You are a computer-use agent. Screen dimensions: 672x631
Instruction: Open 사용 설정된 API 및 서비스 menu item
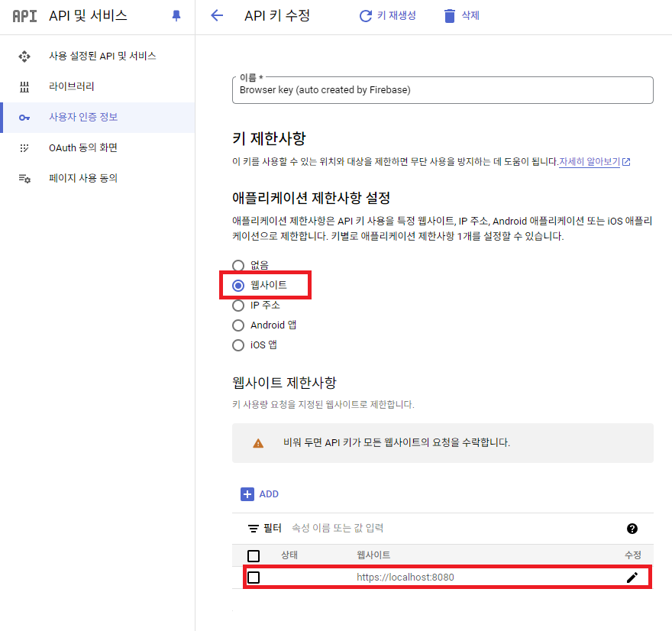(97, 57)
